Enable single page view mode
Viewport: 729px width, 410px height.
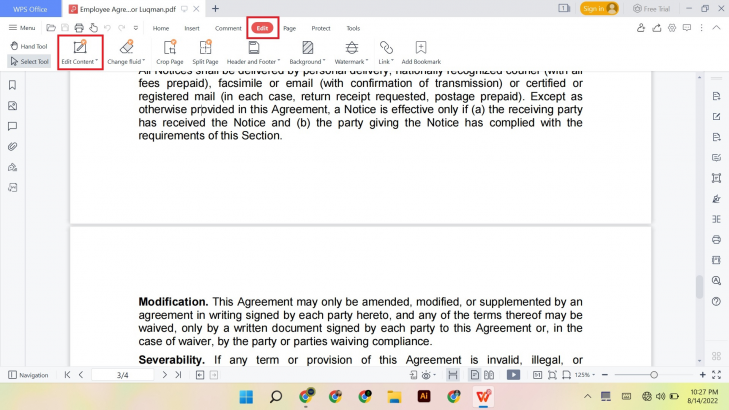click(x=474, y=375)
